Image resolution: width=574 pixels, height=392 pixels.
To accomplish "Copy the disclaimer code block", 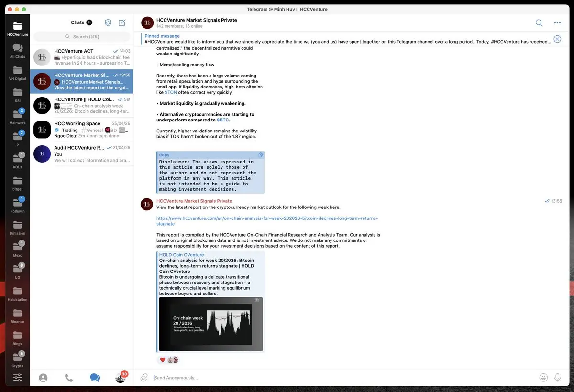I will coord(261,155).
